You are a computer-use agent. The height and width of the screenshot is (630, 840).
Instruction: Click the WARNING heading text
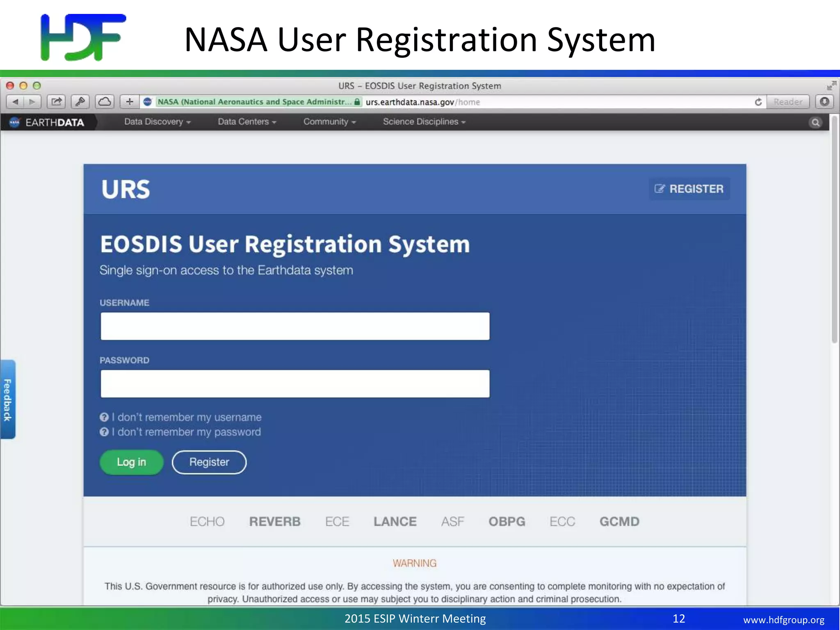click(x=415, y=563)
